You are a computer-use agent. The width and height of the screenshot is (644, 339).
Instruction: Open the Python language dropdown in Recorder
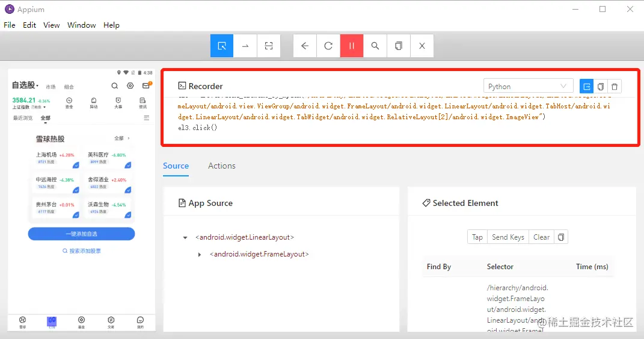point(528,86)
